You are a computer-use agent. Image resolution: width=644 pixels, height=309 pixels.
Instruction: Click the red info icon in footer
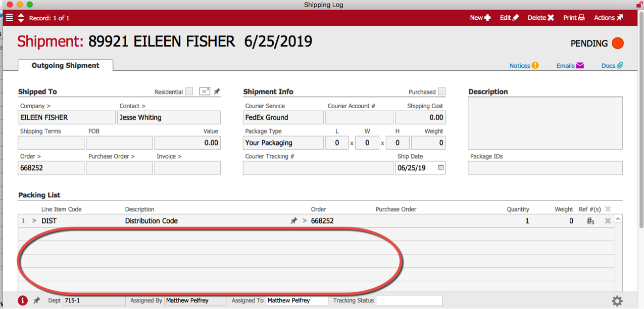click(x=23, y=301)
